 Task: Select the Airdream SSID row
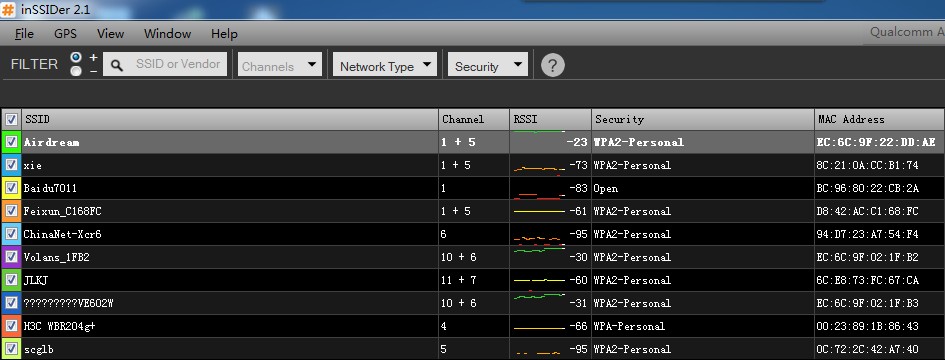point(472,142)
